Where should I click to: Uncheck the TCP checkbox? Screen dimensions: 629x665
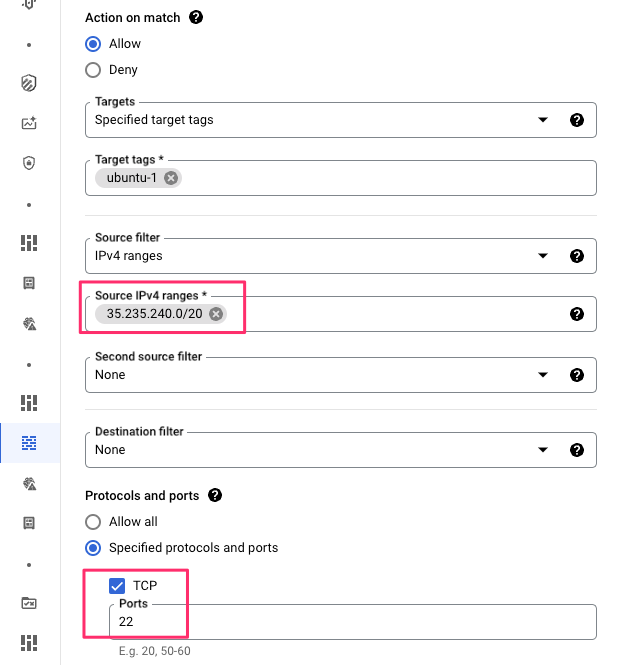118,586
